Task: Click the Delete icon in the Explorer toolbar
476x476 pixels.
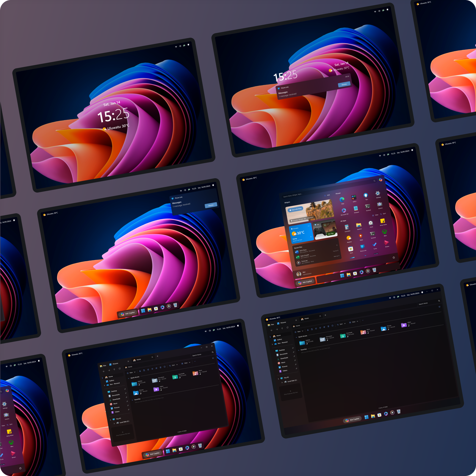Action: coord(328,326)
